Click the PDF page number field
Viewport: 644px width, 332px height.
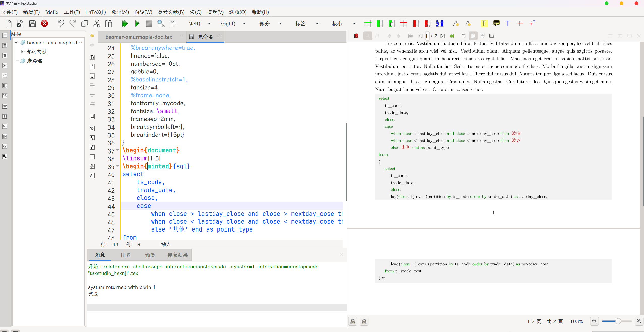point(427,36)
